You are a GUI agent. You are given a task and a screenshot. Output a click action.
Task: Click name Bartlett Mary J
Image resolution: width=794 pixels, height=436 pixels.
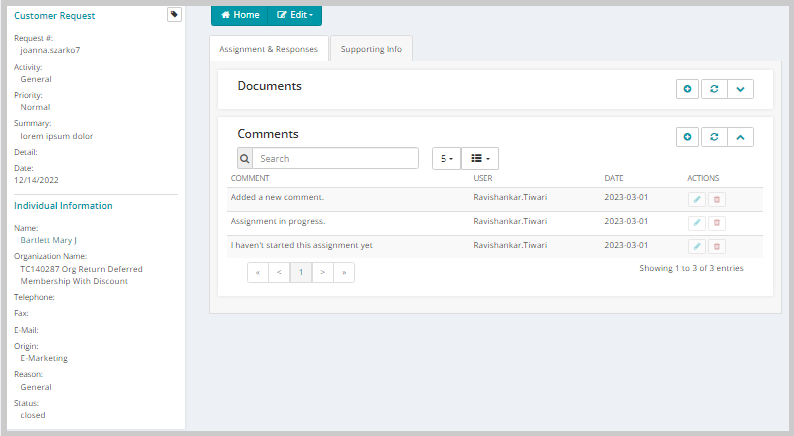[x=49, y=240]
